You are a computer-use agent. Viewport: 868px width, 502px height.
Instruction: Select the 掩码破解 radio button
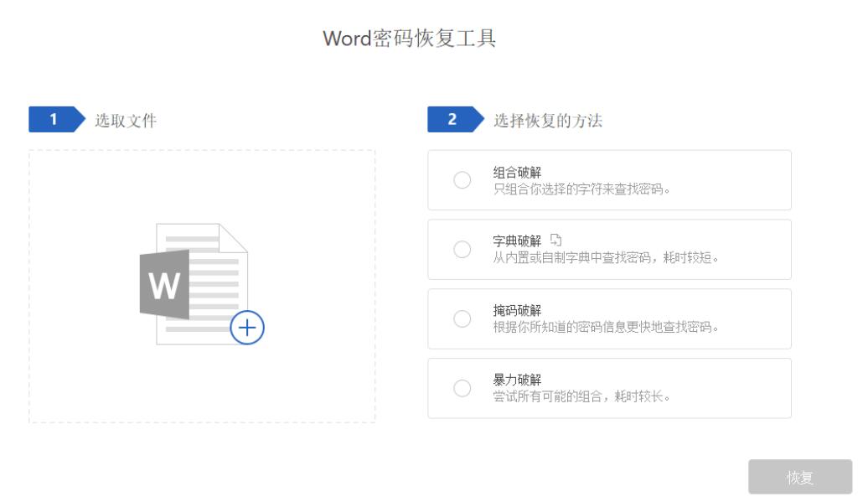(x=462, y=318)
